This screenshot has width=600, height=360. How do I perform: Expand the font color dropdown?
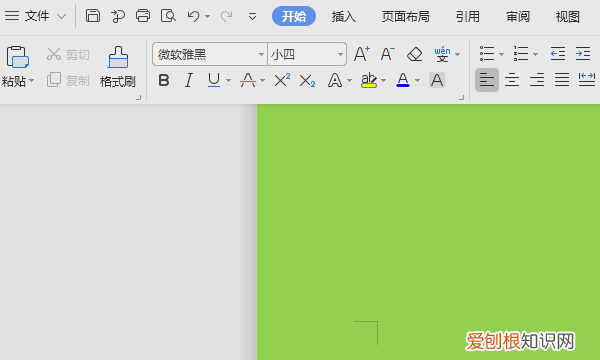(417, 80)
